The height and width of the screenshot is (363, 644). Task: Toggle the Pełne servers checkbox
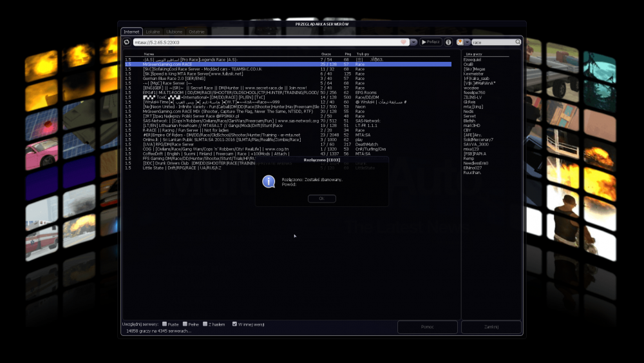pos(185,324)
